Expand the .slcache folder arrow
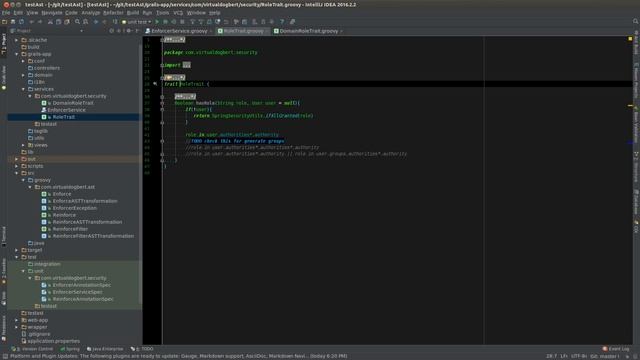640x360 pixels. pos(17,40)
